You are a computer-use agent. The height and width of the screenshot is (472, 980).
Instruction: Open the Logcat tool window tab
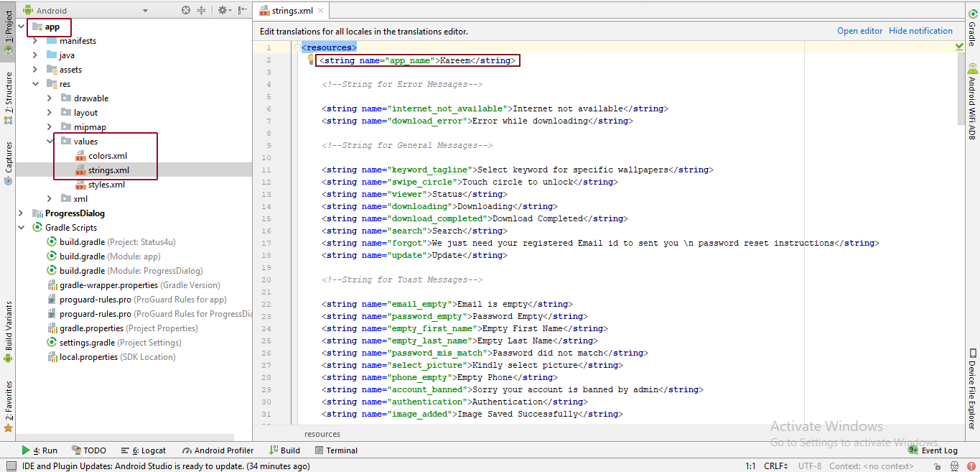(x=148, y=450)
